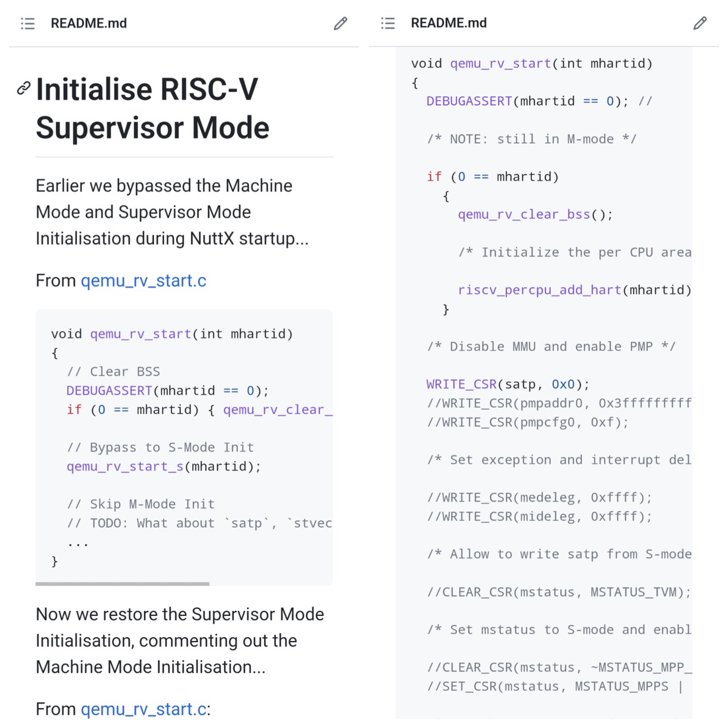Click the horizontal scrollbar under the left code block
The width and height of the screenshot is (728, 728).
click(122, 584)
